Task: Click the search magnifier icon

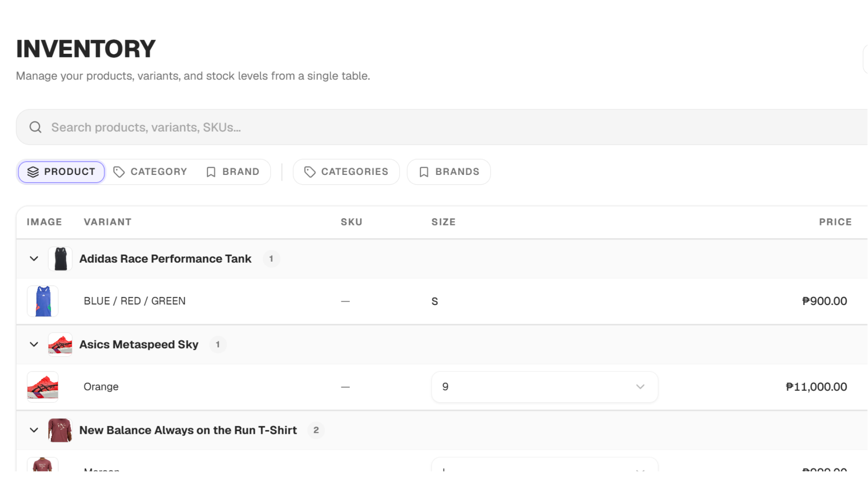Action: (x=35, y=127)
